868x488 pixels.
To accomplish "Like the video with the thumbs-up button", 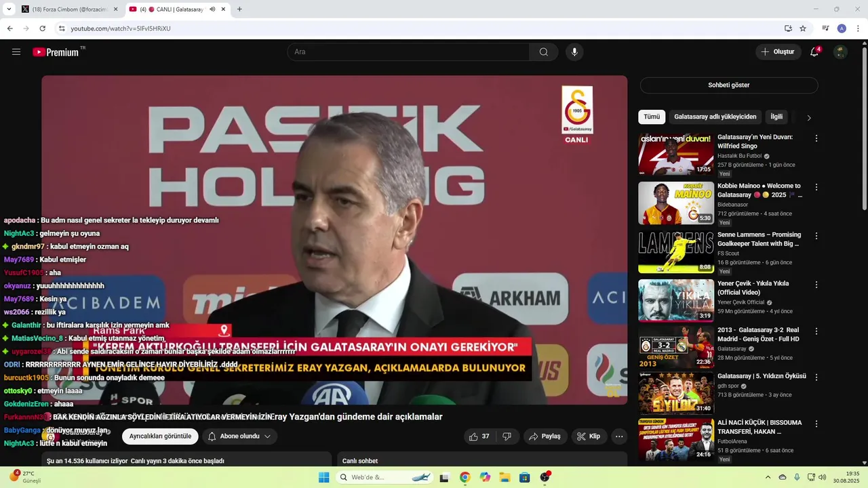I will pyautogui.click(x=479, y=436).
